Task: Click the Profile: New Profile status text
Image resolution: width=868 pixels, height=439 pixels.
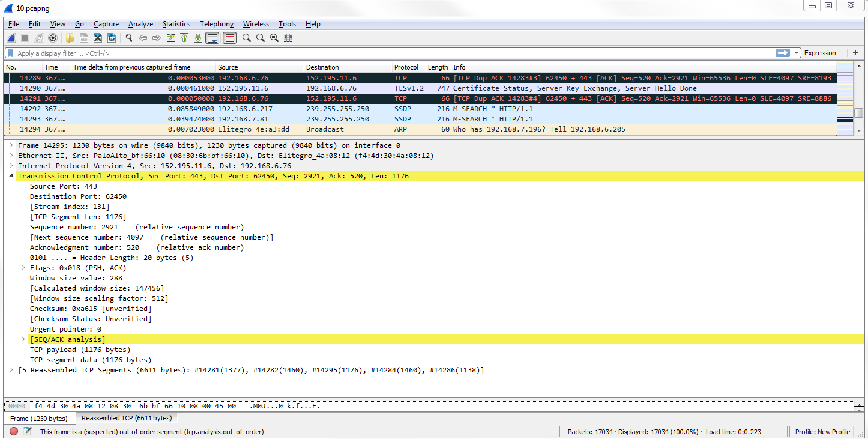Action: [822, 432]
